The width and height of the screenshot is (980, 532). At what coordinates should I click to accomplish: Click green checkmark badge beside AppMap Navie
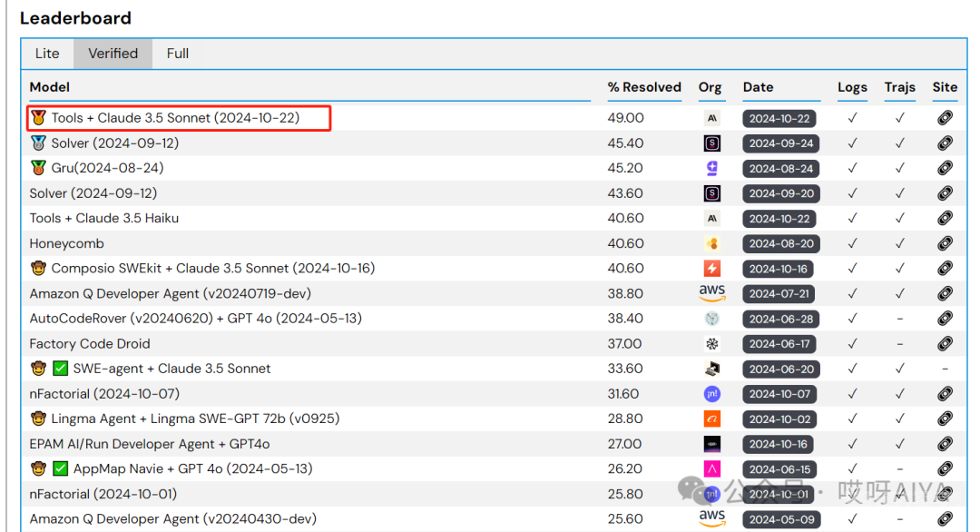click(60, 468)
